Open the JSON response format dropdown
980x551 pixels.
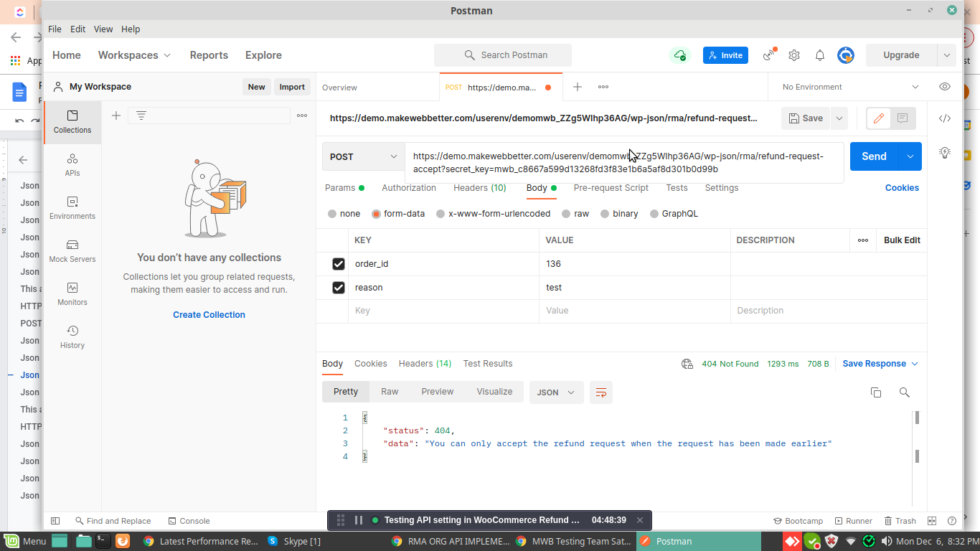(556, 392)
